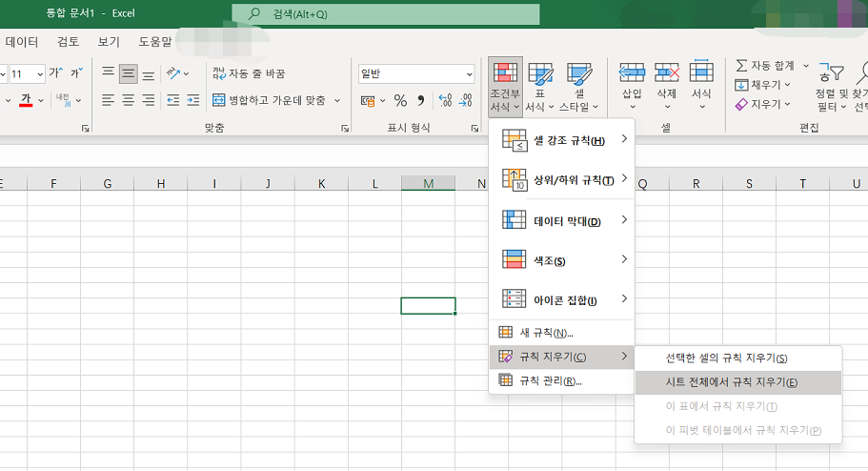Open Top/Bottom Rules (상위/하위 규칙) submenu
Image resolution: width=868 pixels, height=471 pixels.
click(x=561, y=179)
